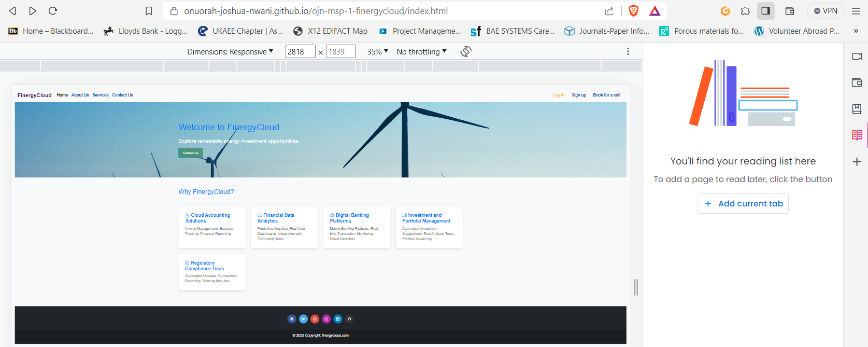
Task: Open Cloud Accounting Solutions card
Action: (212, 227)
